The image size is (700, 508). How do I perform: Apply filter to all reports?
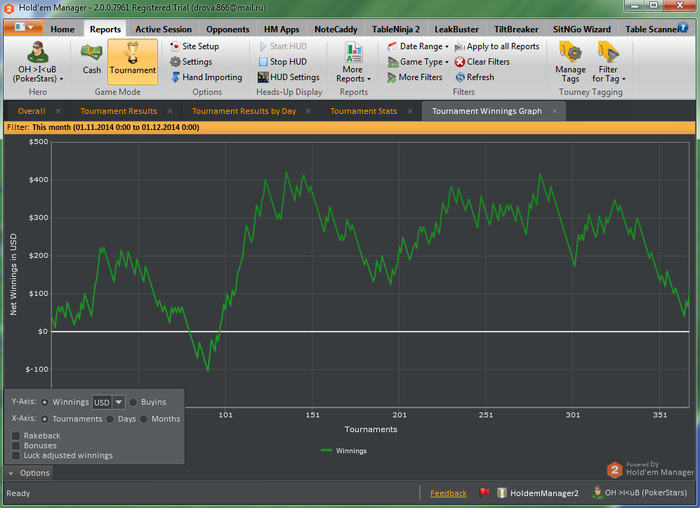tap(497, 46)
